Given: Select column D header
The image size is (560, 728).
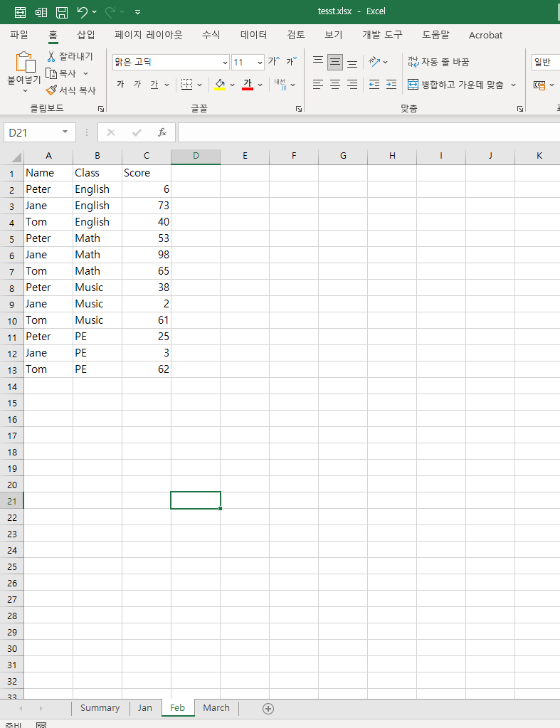Looking at the screenshot, I should coord(196,157).
